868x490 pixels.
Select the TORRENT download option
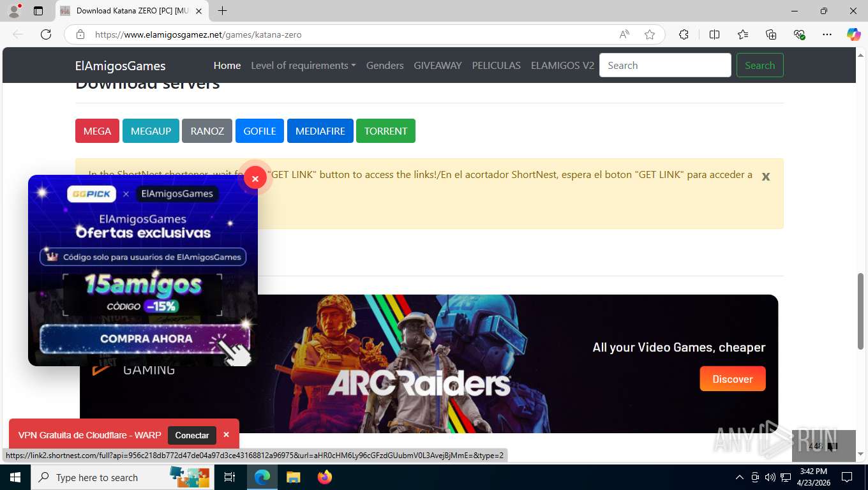click(x=385, y=131)
